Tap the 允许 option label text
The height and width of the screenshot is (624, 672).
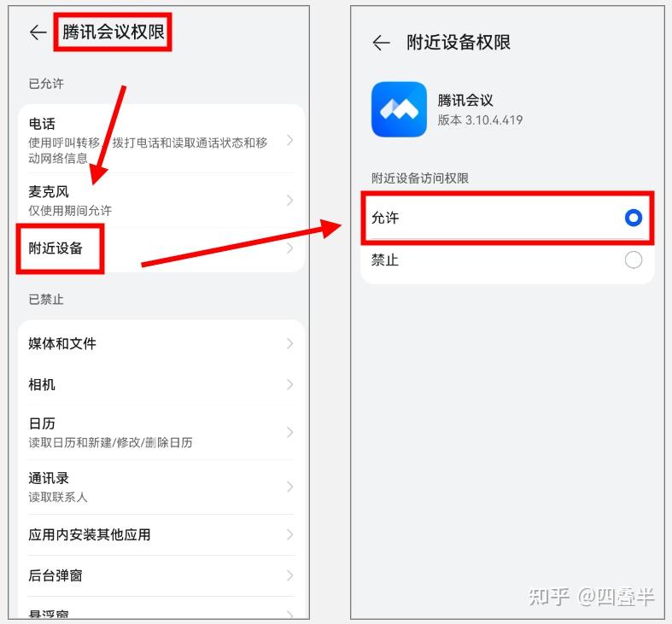pyautogui.click(x=385, y=218)
